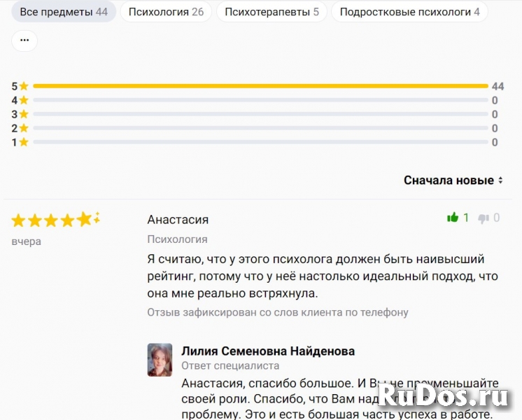Open the 'Психология 26' filter chip
This screenshot has height=420, width=522.
(x=166, y=12)
